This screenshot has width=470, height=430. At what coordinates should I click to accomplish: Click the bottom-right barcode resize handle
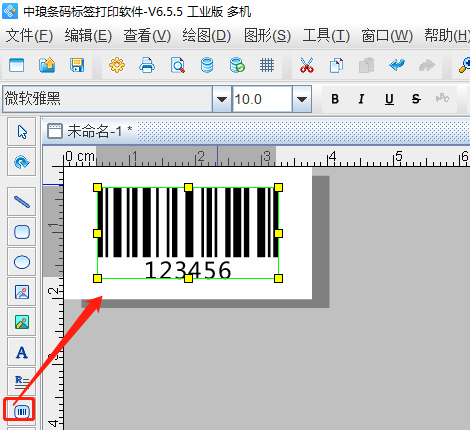click(278, 278)
